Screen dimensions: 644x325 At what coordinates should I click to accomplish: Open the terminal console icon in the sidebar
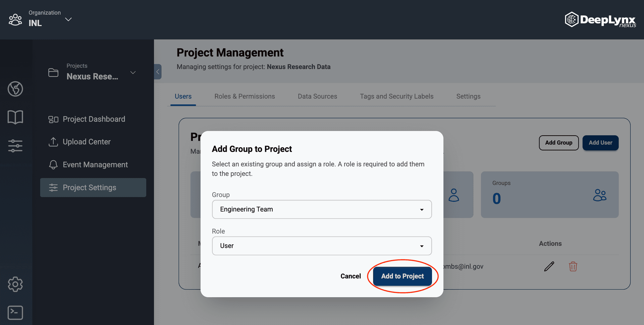(15, 312)
